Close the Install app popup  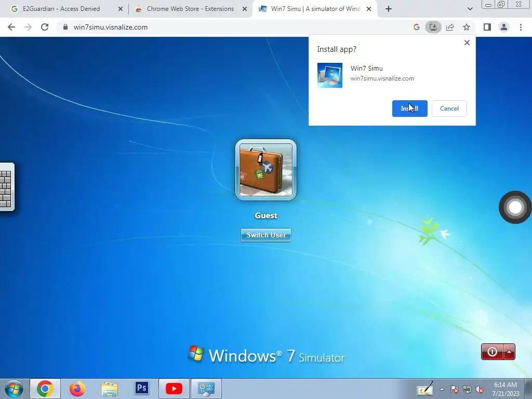click(x=467, y=43)
